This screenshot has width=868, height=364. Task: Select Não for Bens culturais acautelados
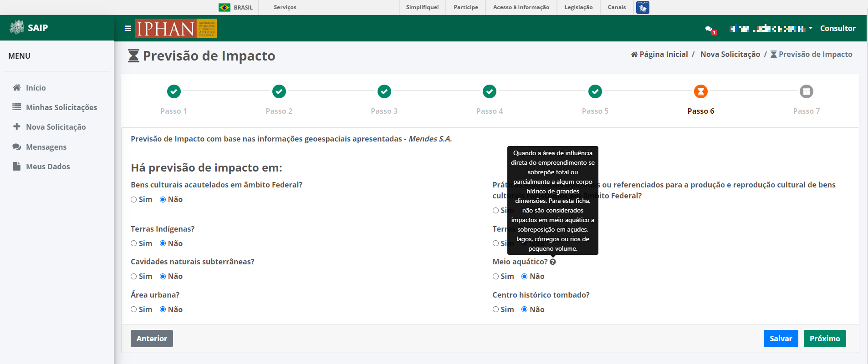click(x=163, y=199)
